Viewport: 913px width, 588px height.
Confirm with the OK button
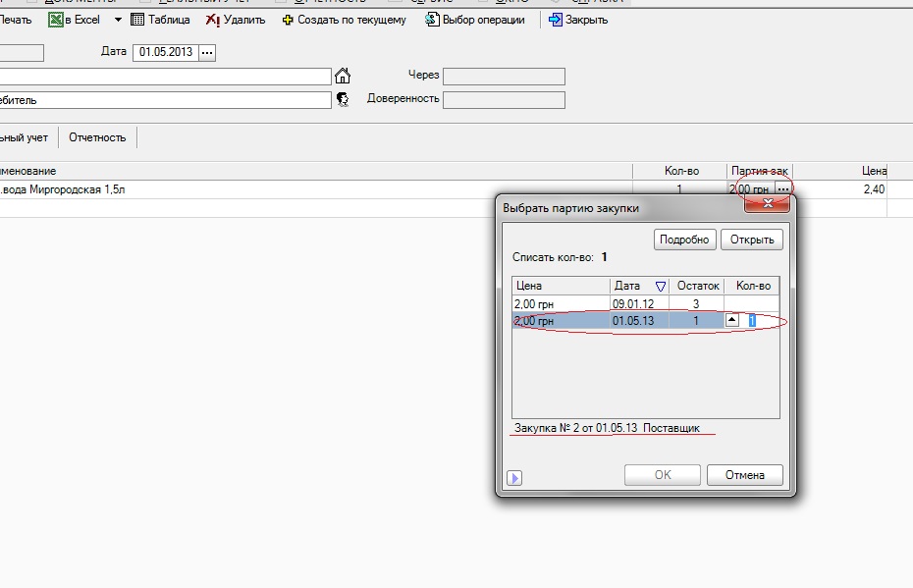coord(663,475)
